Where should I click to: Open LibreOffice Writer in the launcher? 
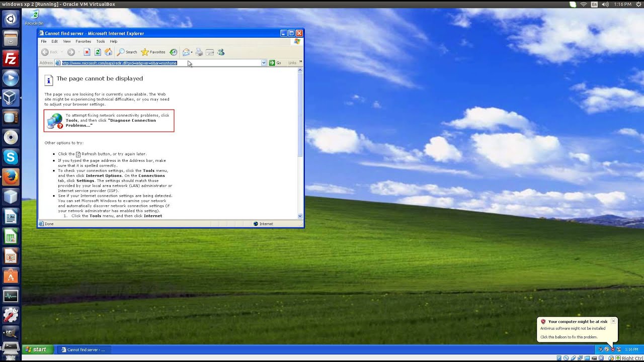[11, 217]
